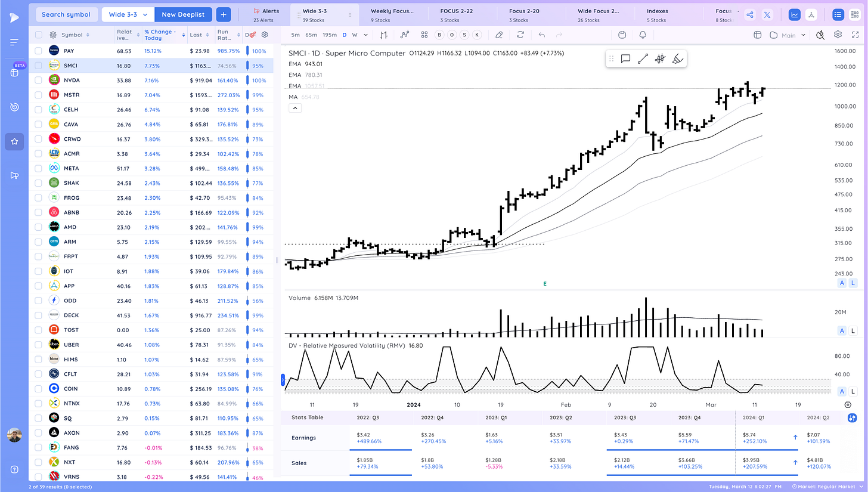The image size is (868, 492).
Task: Tick the checkbox for the CELH row
Action: [39, 110]
